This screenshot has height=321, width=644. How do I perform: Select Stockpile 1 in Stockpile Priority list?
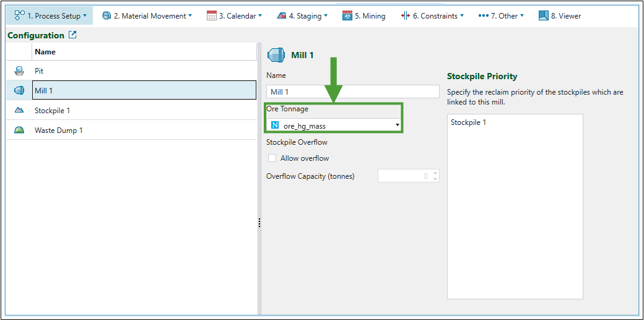[x=469, y=122]
